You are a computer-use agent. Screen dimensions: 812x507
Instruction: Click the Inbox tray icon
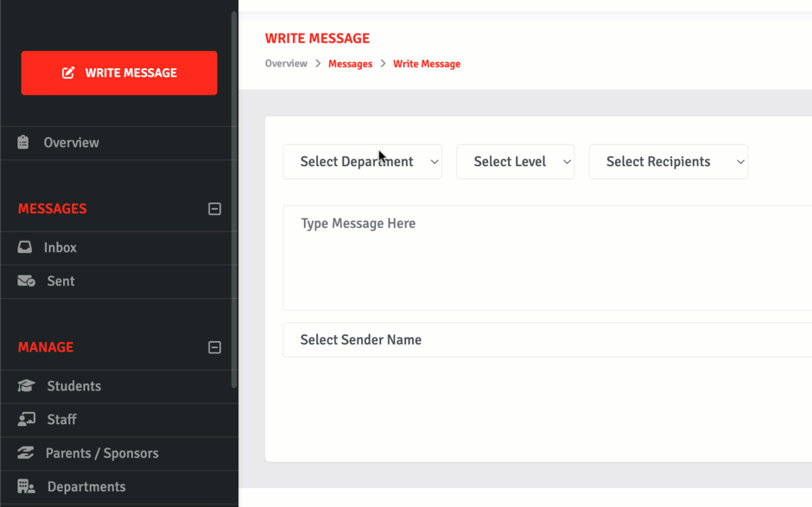point(24,247)
